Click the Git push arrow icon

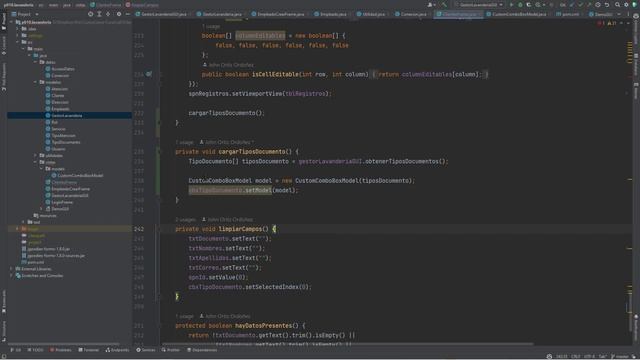click(x=589, y=5)
